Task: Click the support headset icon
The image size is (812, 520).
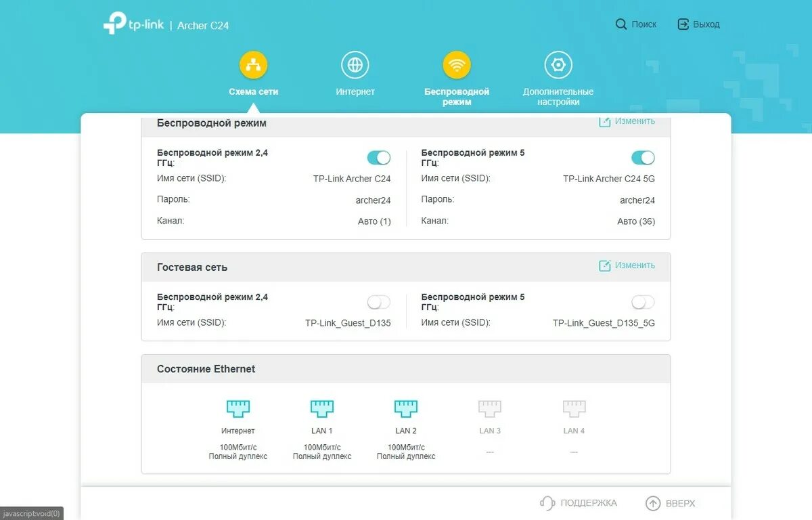Action: coord(547,503)
